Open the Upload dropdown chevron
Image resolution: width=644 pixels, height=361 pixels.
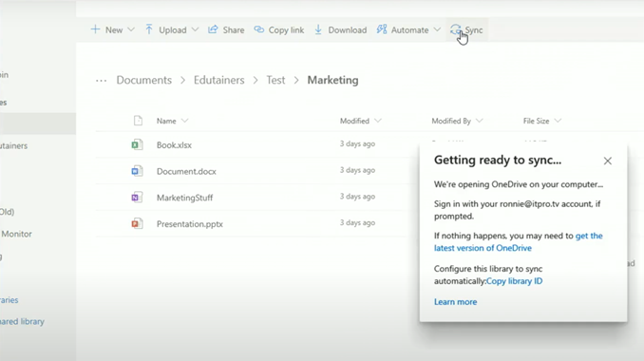(195, 29)
